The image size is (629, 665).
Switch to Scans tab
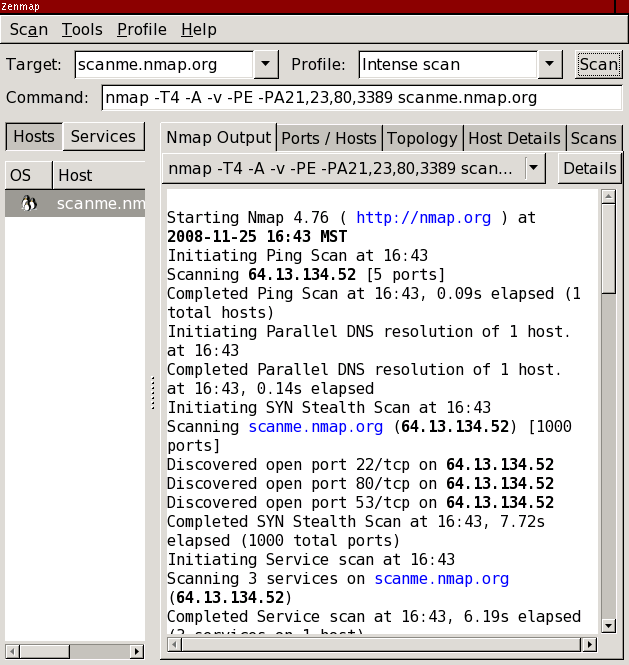coord(593,138)
